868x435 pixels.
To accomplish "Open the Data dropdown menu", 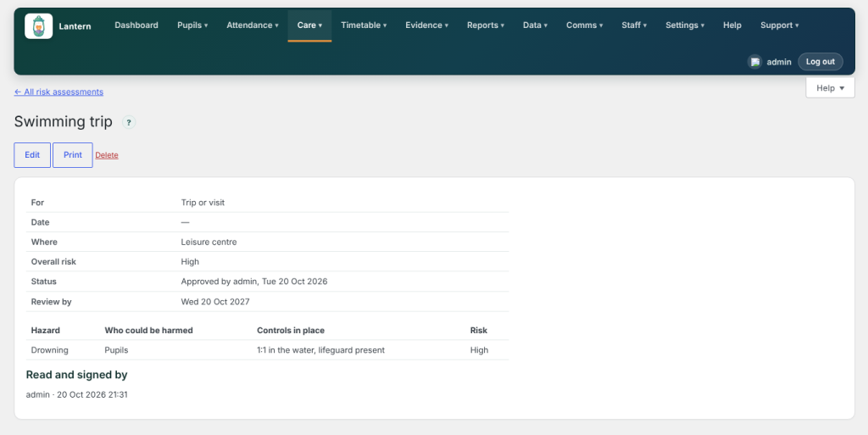I will click(x=535, y=25).
